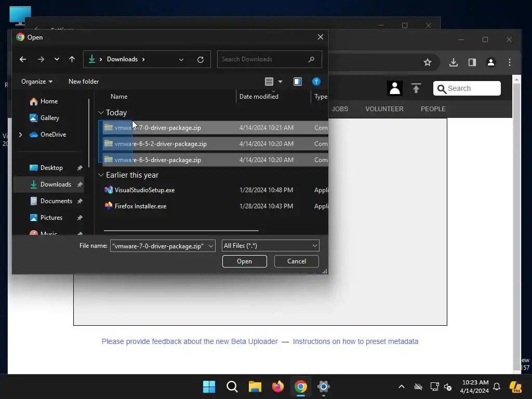
Task: Click the website upload arrow icon
Action: click(x=416, y=88)
